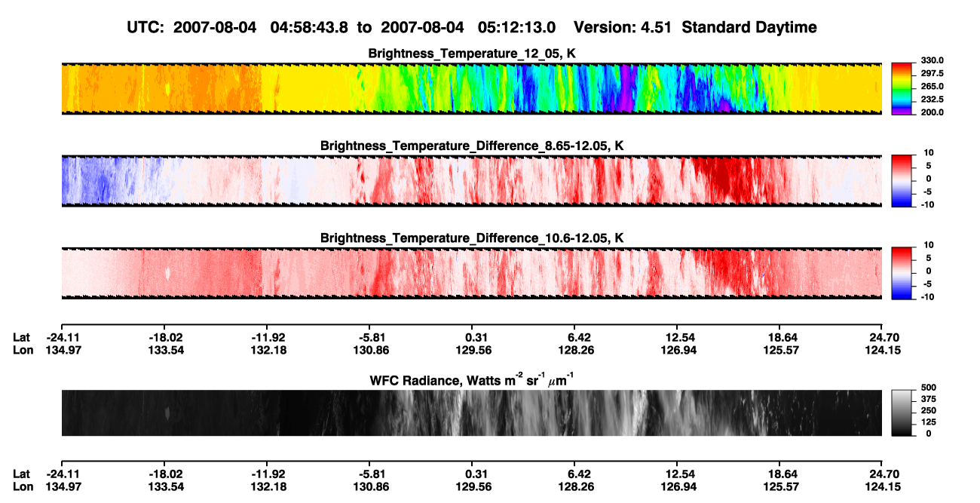Click the '10' tick beside the 8.65-12.05 color bar
The width and height of the screenshot is (980, 503).
coord(929,153)
